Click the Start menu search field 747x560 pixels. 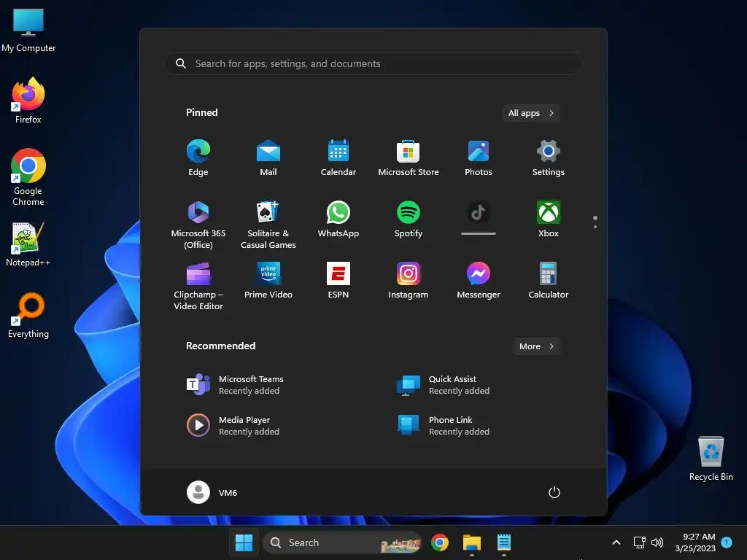pos(373,63)
